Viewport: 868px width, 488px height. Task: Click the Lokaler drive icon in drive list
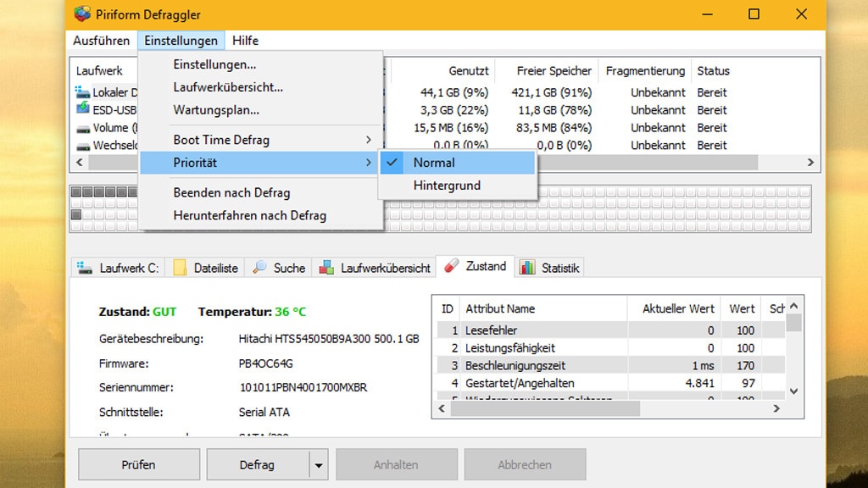pos(82,91)
